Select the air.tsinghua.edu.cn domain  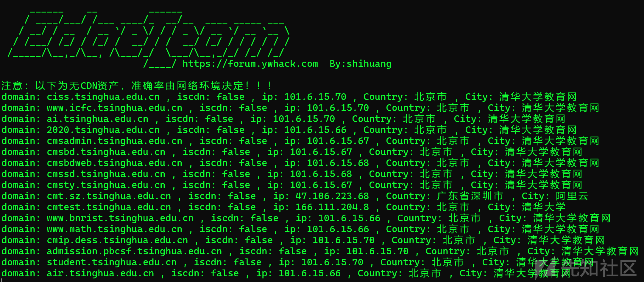tap(100, 273)
